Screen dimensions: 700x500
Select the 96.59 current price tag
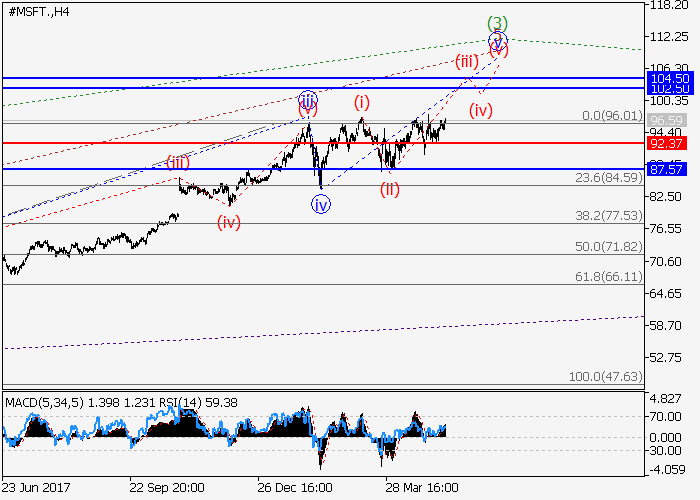pos(667,121)
